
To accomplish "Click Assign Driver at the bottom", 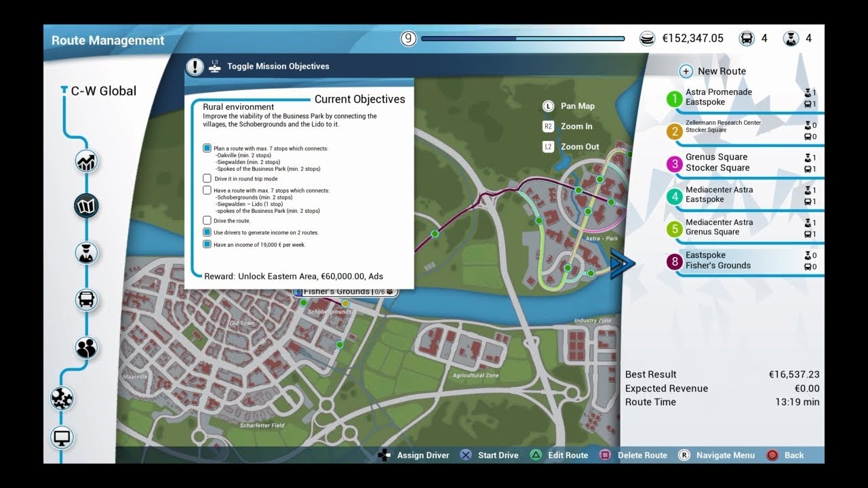I will [x=423, y=455].
